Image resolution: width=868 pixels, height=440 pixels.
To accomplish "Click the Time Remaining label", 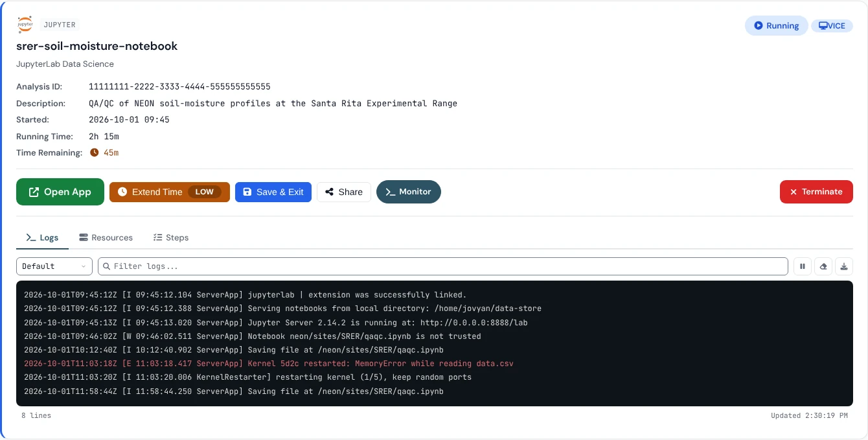I will (x=49, y=153).
